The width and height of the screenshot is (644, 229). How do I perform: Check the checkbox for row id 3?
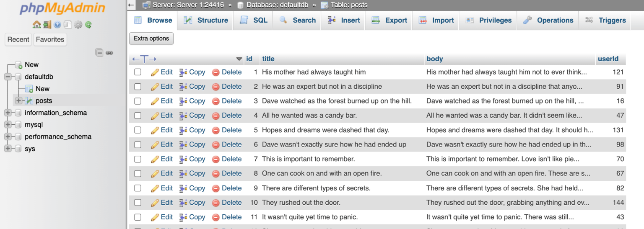coord(138,101)
